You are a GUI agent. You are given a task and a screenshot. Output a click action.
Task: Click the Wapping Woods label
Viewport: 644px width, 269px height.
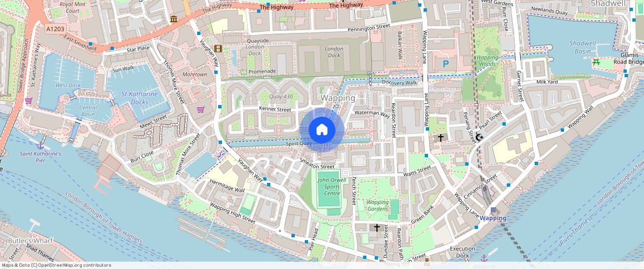(487, 61)
